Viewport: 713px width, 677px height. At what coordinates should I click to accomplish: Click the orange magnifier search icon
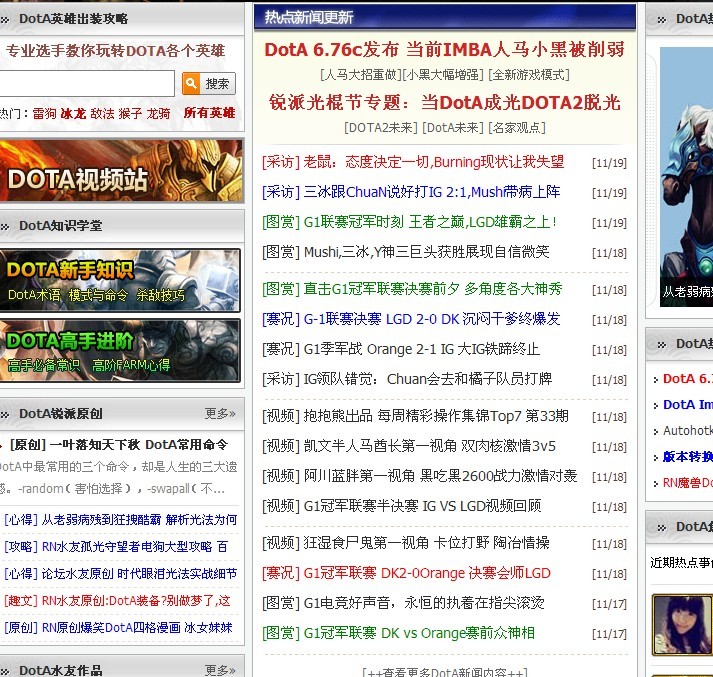click(x=192, y=84)
